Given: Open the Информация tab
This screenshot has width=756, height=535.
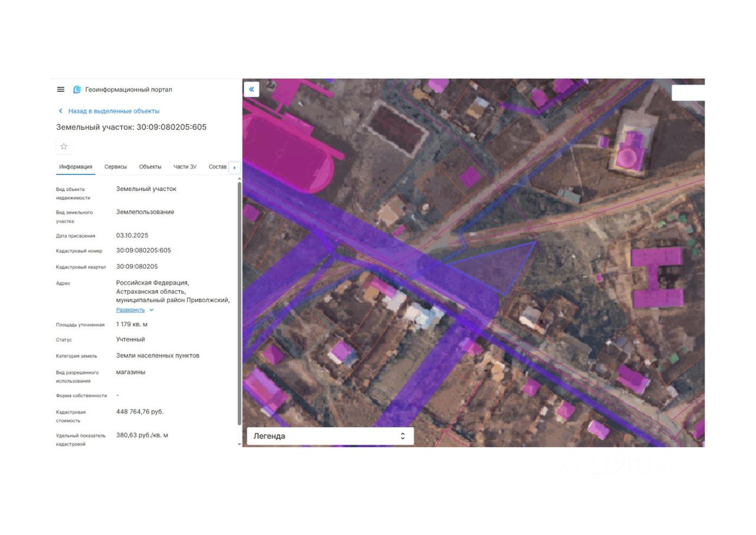Looking at the screenshot, I should click(x=76, y=167).
